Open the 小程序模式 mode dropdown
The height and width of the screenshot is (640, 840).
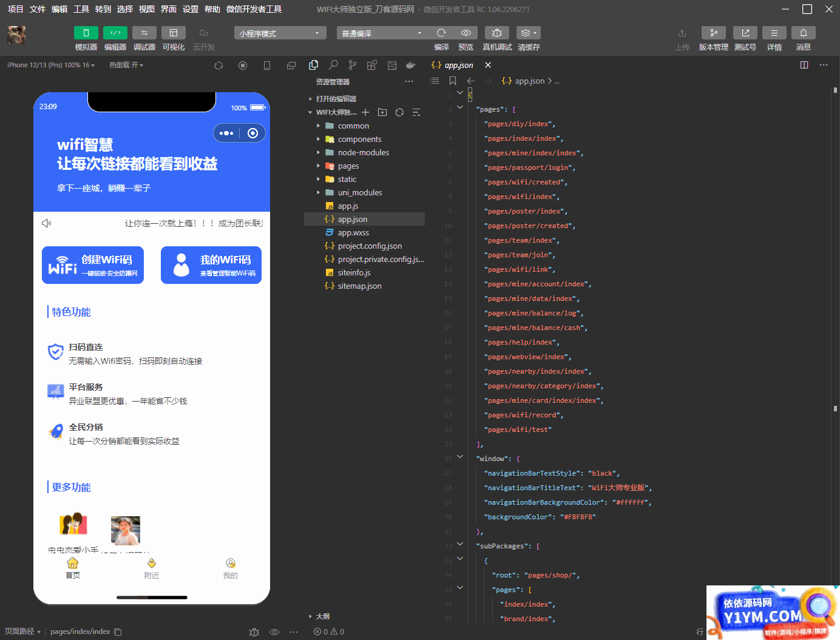tap(280, 33)
